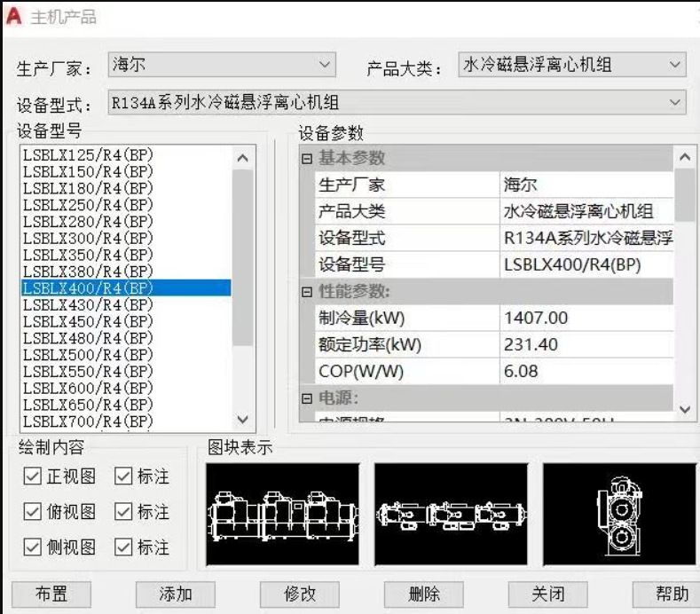Collapse the 基本参数 section
Viewport: 700px width, 614px height.
307,159
